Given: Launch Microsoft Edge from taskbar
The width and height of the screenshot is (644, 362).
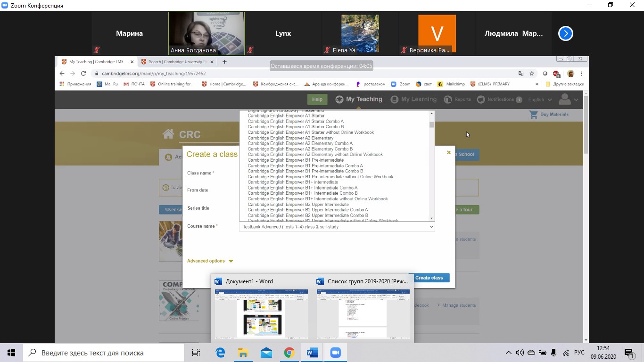Looking at the screenshot, I should click(220, 353).
